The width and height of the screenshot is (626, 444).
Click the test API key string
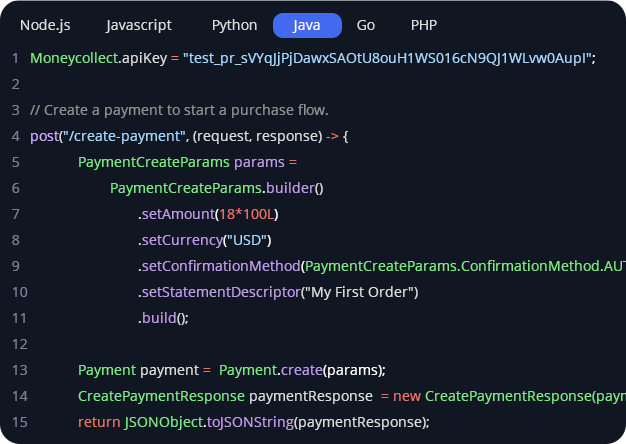pyautogui.click(x=387, y=58)
